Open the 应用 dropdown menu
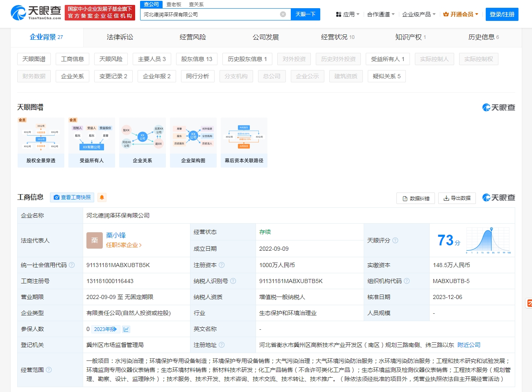Viewport: 532px width, 392px height. pyautogui.click(x=347, y=14)
